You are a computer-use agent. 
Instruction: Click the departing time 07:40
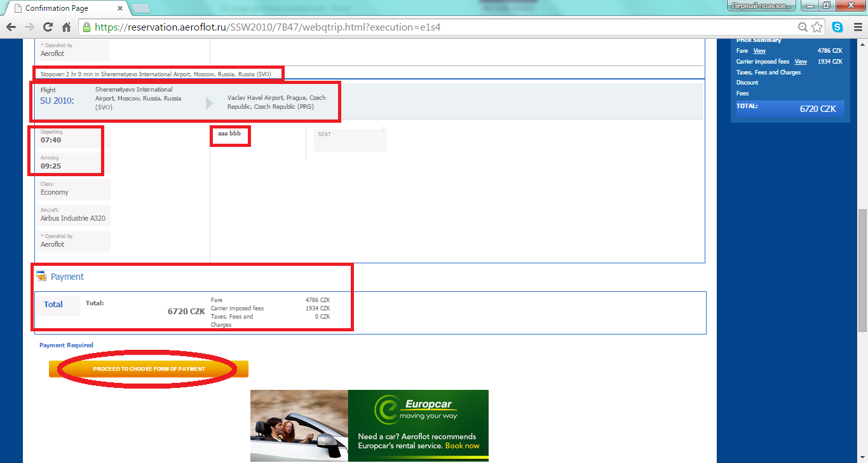point(51,140)
